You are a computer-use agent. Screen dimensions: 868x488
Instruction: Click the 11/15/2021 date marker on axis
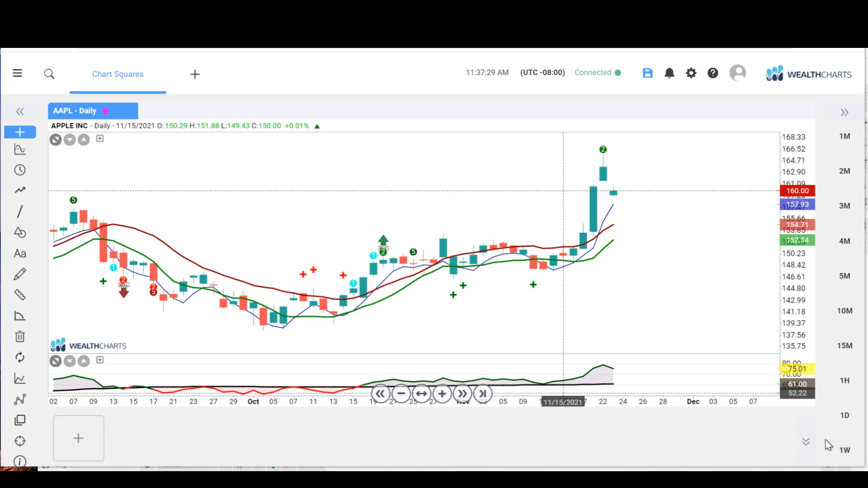pyautogui.click(x=563, y=402)
